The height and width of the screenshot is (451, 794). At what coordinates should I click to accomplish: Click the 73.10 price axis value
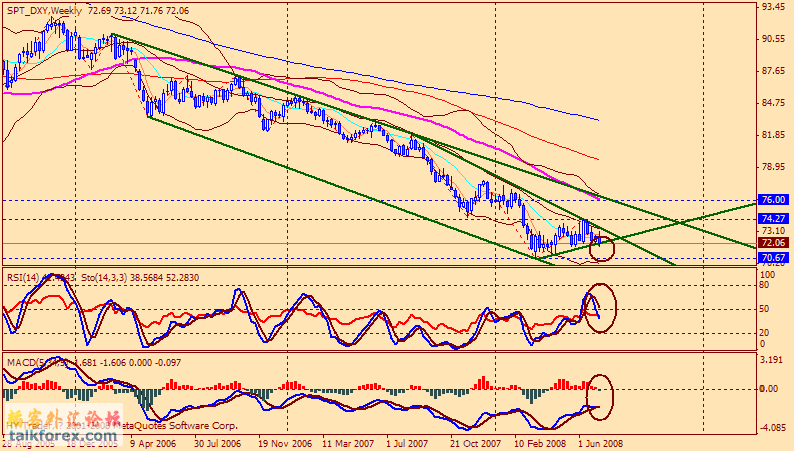point(773,231)
